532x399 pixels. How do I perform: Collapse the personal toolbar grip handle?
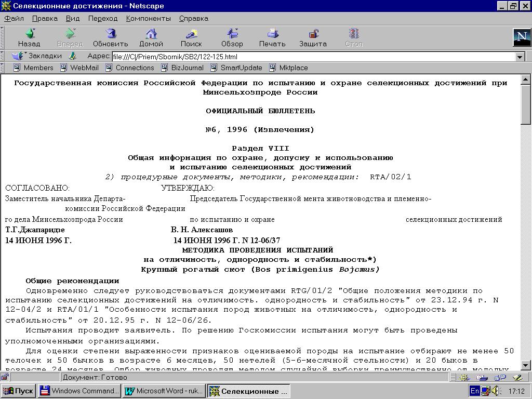pos(2,68)
